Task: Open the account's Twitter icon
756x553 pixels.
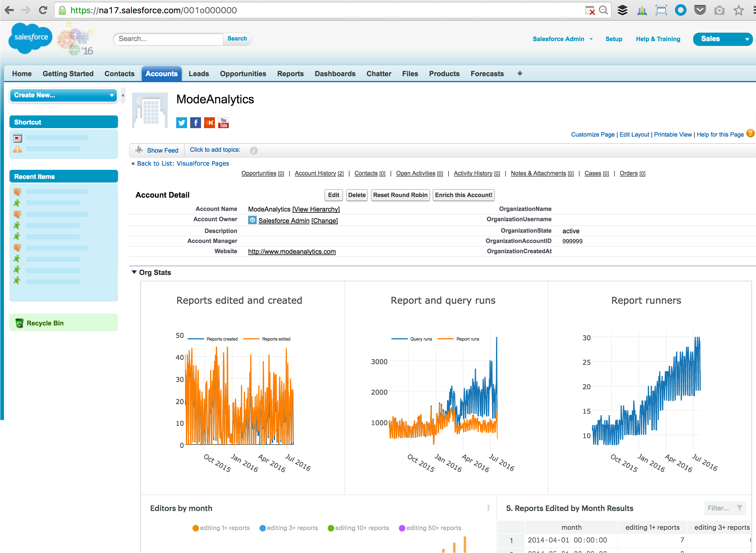Action: pos(181,123)
